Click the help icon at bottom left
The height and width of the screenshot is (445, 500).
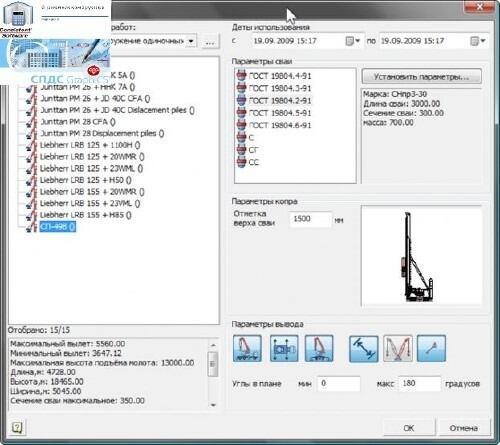(x=17, y=427)
